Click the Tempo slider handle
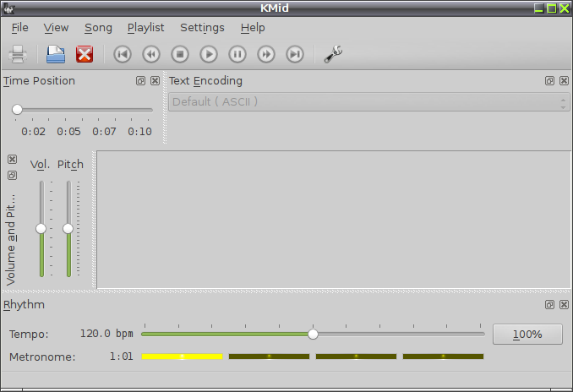 click(x=313, y=334)
